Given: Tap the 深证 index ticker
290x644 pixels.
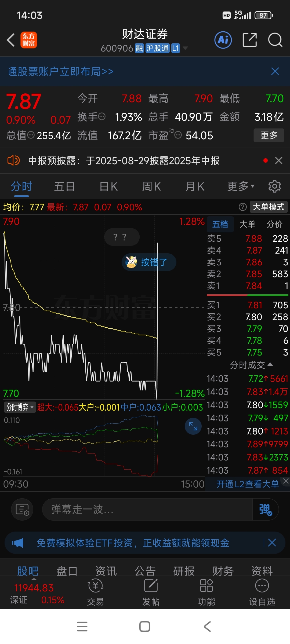Looking at the screenshot, I should (x=37, y=594).
